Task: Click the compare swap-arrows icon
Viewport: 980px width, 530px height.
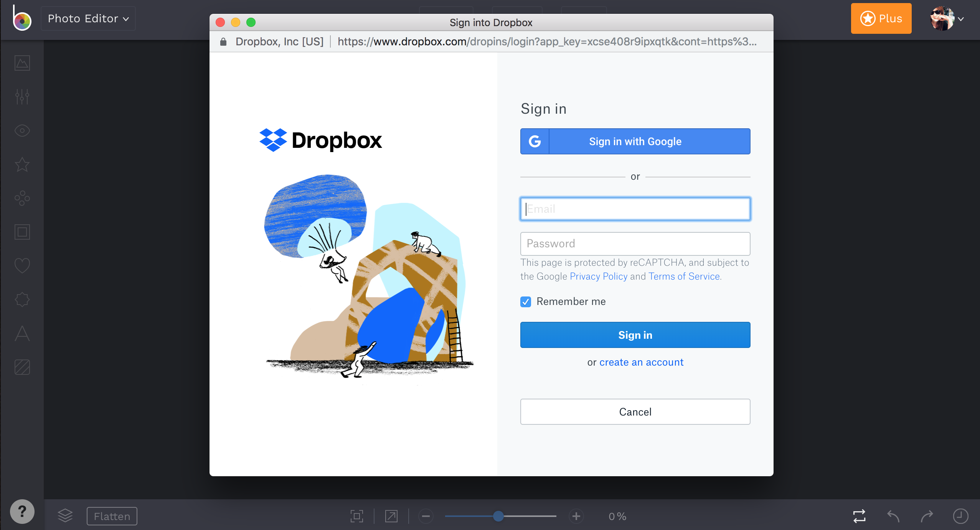Action: (x=860, y=516)
